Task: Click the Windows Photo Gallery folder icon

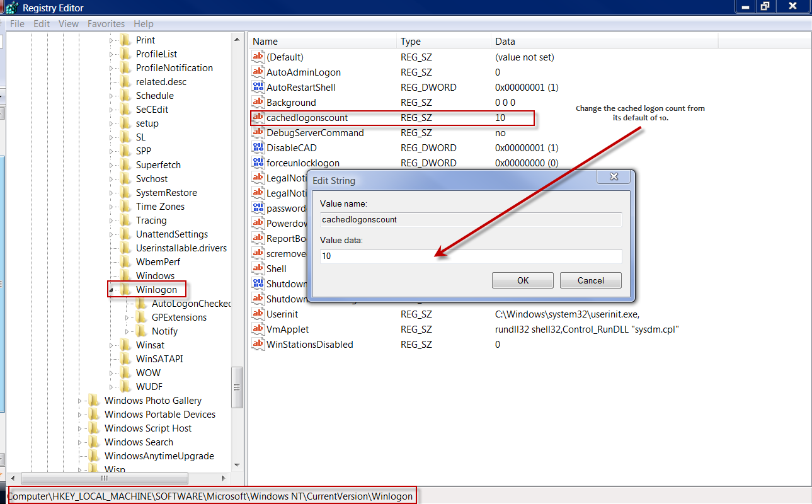Action: coord(94,401)
